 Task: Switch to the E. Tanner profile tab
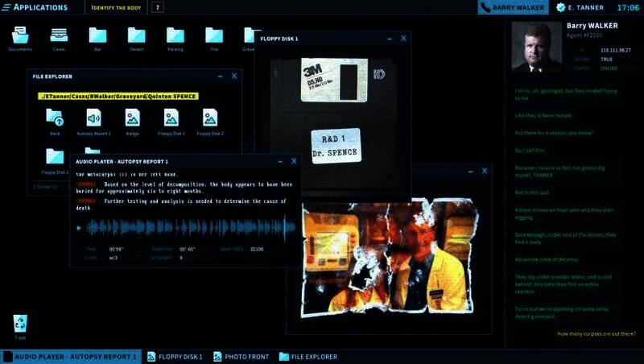click(578, 7)
